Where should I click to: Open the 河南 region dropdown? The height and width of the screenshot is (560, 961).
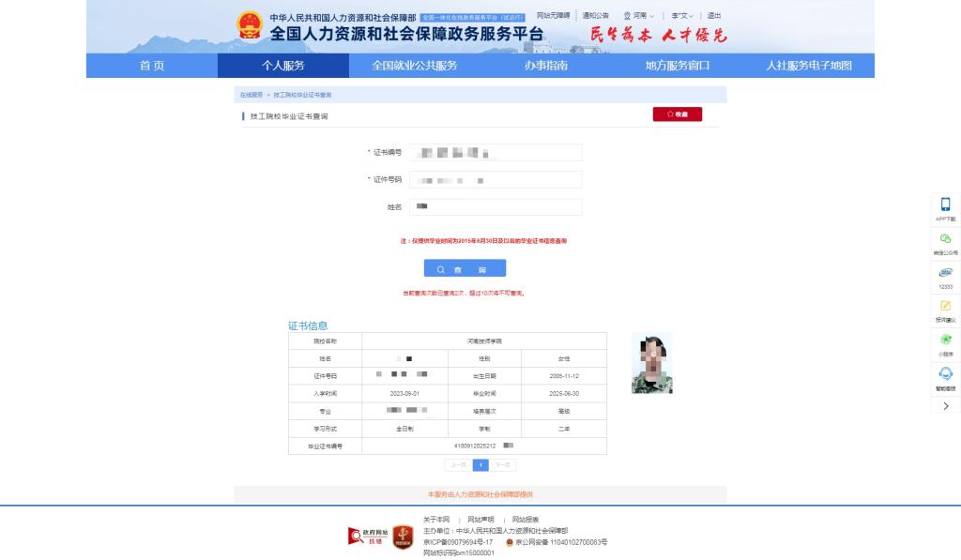pyautogui.click(x=639, y=16)
